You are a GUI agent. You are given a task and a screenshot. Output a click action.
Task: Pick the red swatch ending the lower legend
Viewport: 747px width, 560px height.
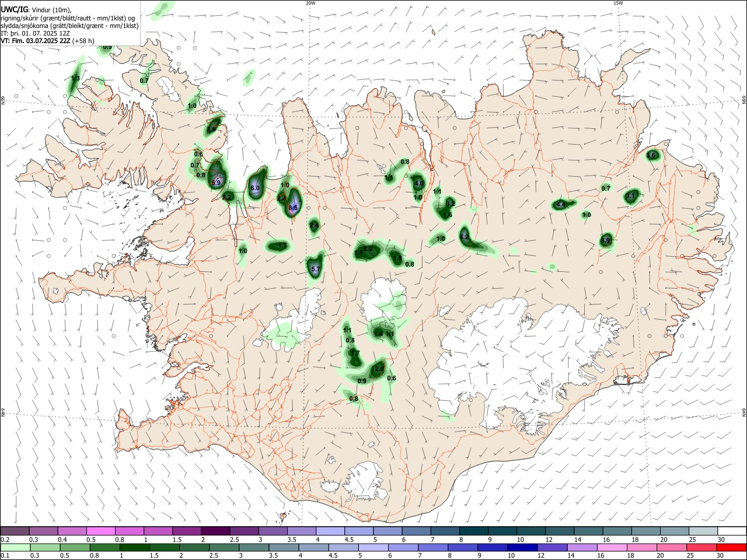pos(731,547)
